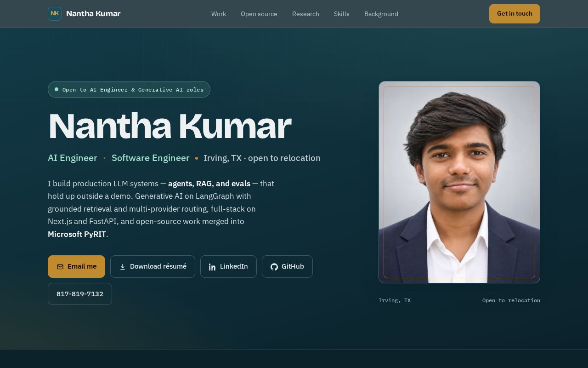Open the Background nav link
588x368 pixels.
(381, 14)
